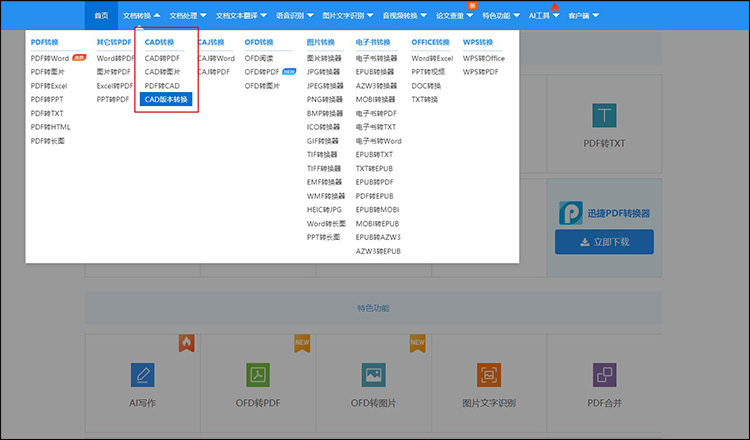The width and height of the screenshot is (750, 440).
Task: Open the TXT转EPUB link
Action: pyautogui.click(x=374, y=168)
